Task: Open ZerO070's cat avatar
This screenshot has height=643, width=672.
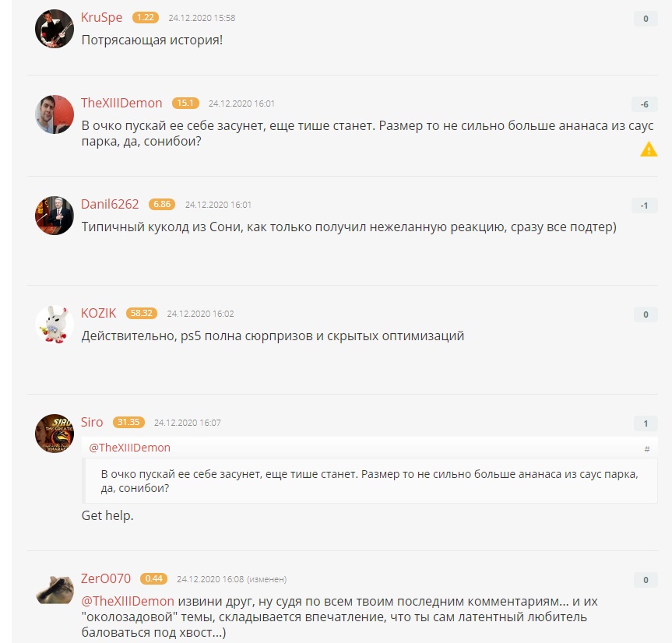Action: click(54, 590)
